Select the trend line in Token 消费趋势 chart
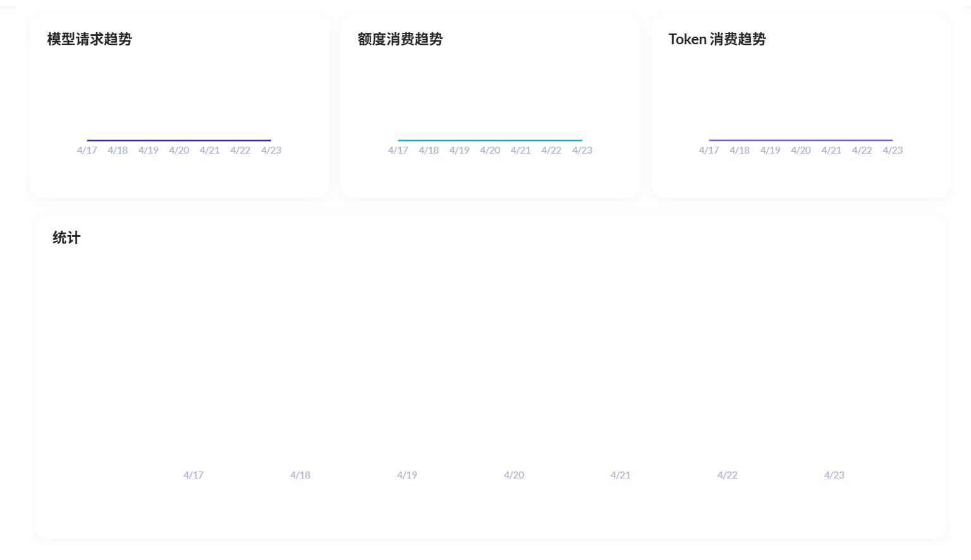The width and height of the screenshot is (971, 560). tap(800, 140)
